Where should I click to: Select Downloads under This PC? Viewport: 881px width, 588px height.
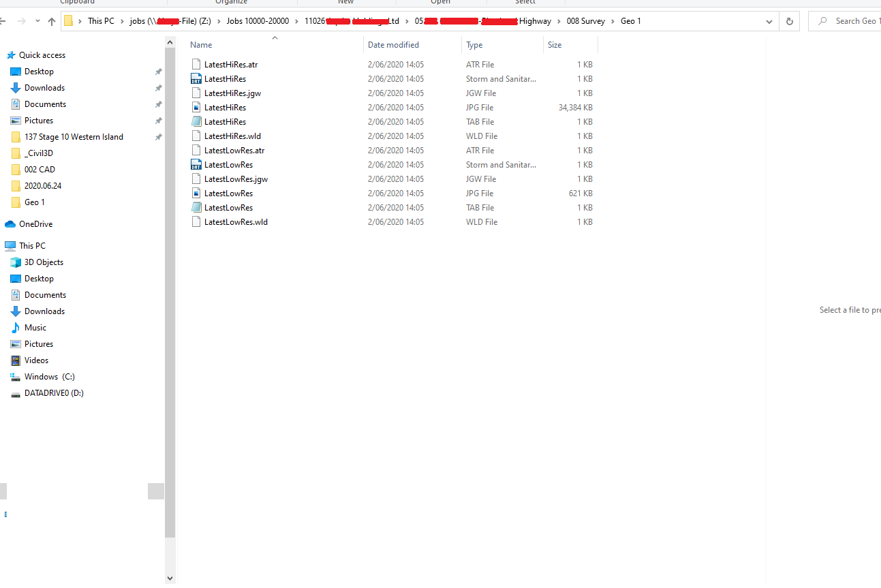44,311
